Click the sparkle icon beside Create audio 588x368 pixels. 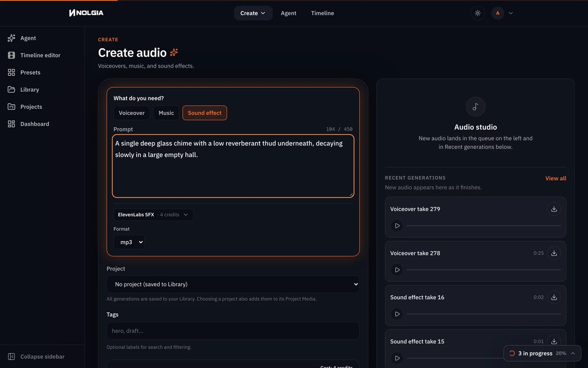(x=174, y=53)
